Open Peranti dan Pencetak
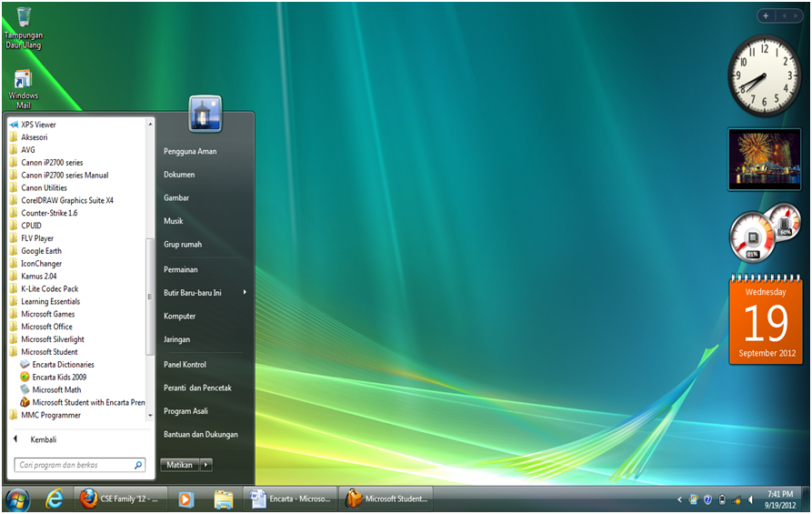The image size is (812, 514). (198, 388)
